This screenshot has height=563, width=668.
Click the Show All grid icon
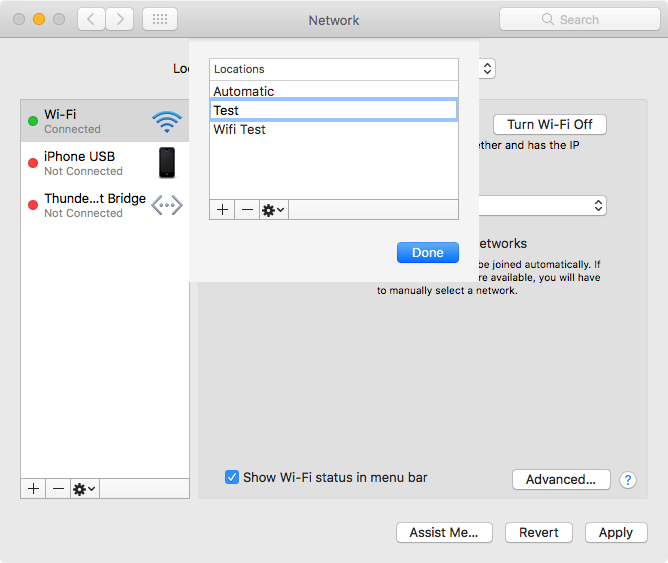pyautogui.click(x=160, y=19)
